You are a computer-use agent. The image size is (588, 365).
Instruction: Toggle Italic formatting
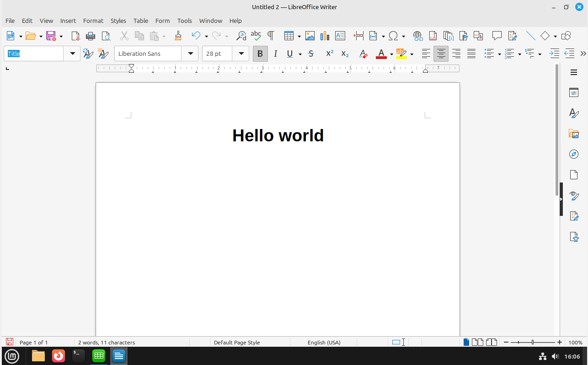click(275, 54)
